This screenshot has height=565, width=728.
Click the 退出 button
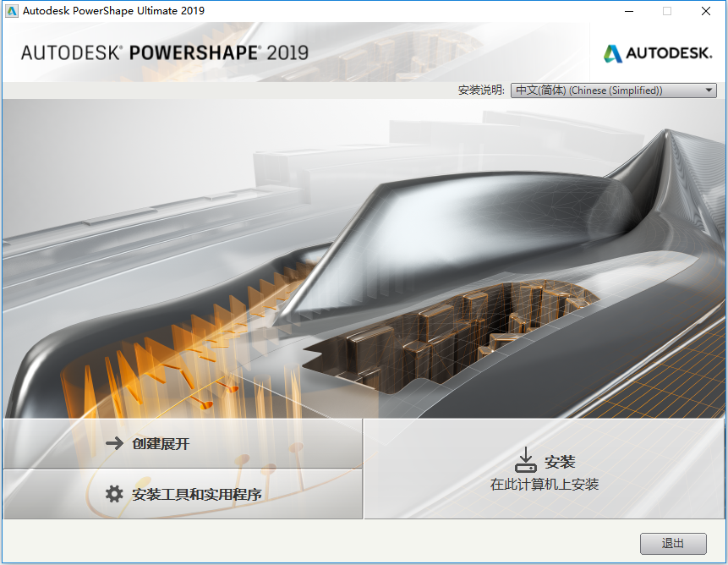[x=673, y=544]
